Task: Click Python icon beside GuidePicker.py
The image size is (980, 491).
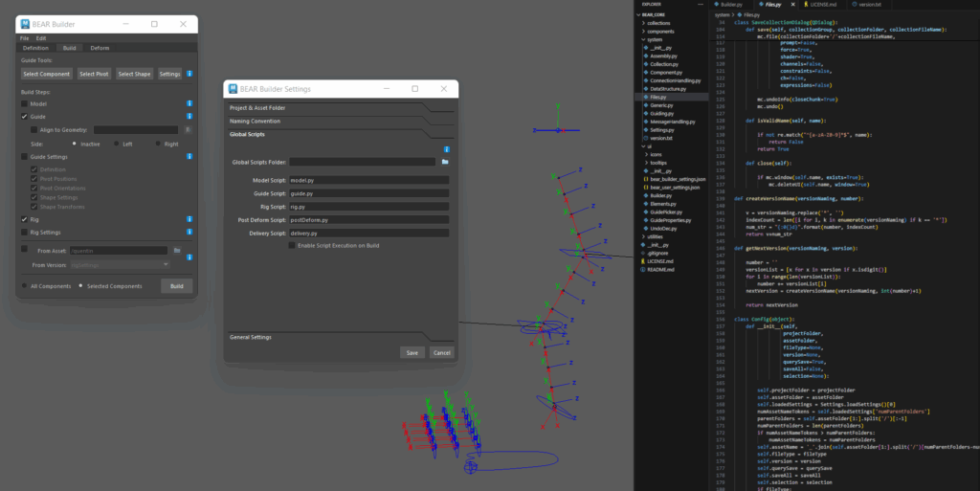Action: click(x=646, y=212)
